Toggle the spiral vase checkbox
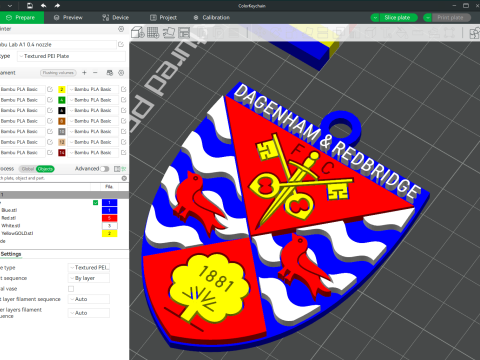 pos(71,289)
